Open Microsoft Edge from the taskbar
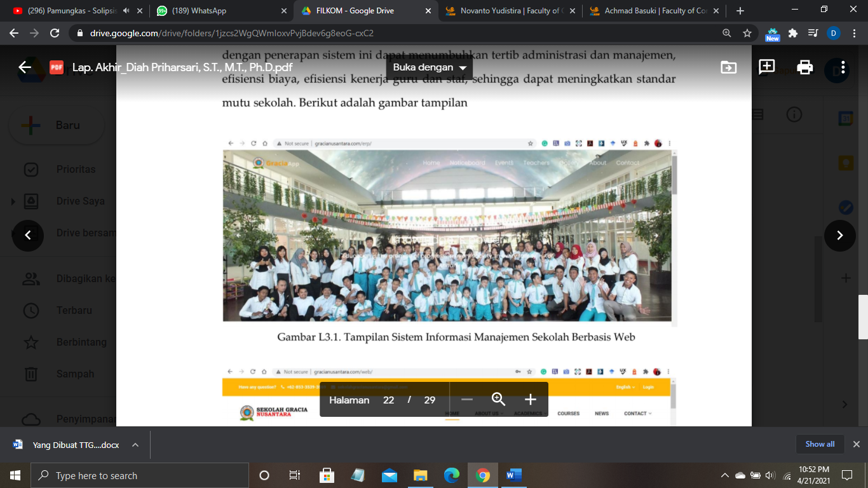 click(x=451, y=475)
